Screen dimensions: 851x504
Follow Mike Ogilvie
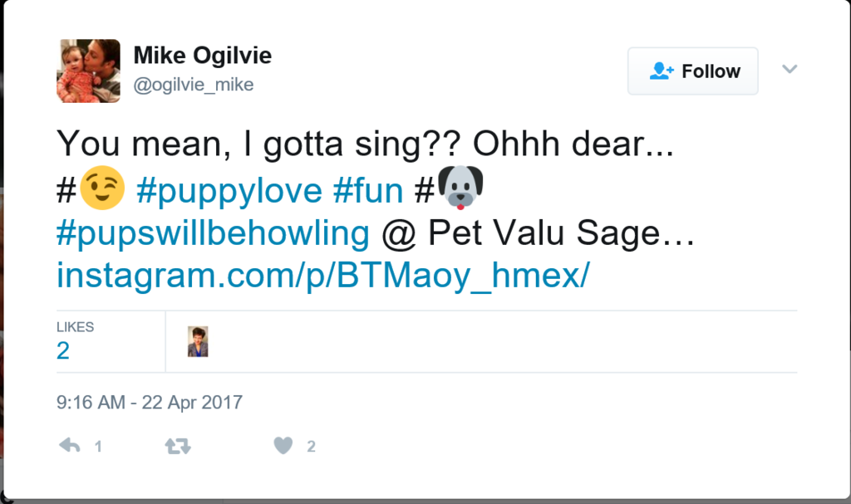click(693, 71)
